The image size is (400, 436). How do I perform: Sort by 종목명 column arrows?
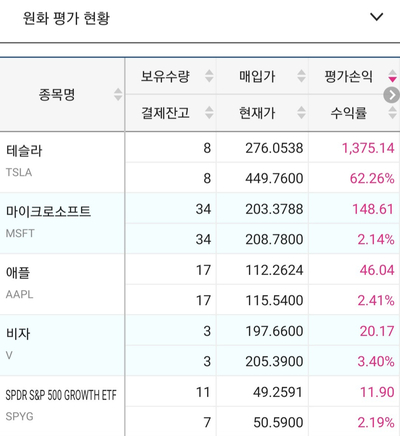(118, 94)
